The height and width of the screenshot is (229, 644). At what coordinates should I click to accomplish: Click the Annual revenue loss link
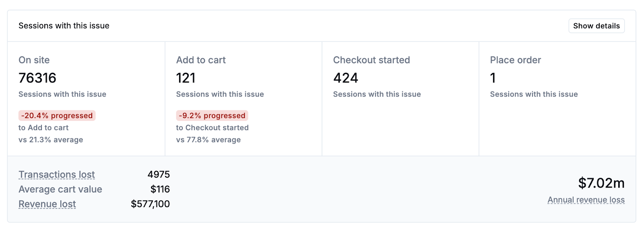(586, 200)
